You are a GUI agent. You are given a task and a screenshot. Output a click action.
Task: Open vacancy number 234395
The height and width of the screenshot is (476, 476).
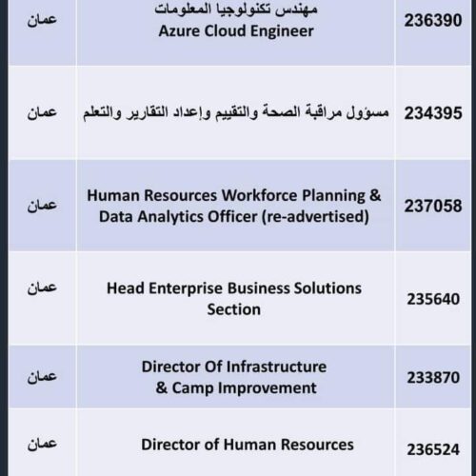tap(433, 113)
